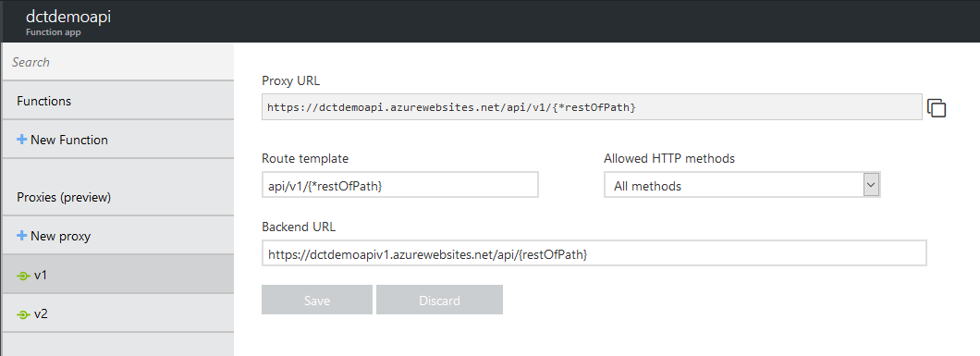Open the Allowed HTTP methods dropdown
Viewport: 980px width, 356px height.
pos(741,186)
